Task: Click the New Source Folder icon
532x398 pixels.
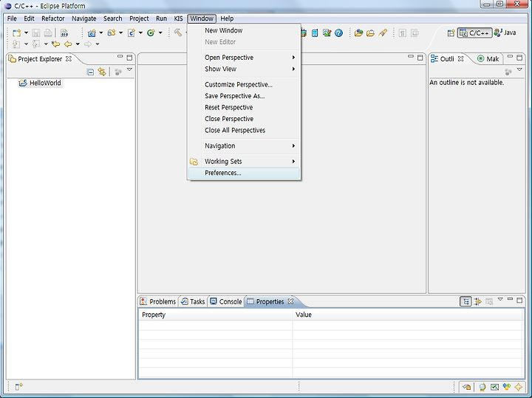Action: [x=112, y=33]
